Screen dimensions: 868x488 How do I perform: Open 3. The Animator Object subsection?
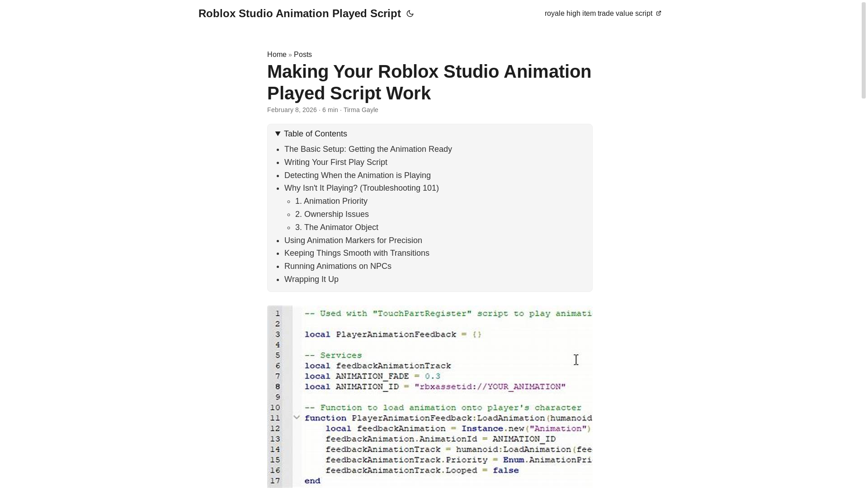337,227
